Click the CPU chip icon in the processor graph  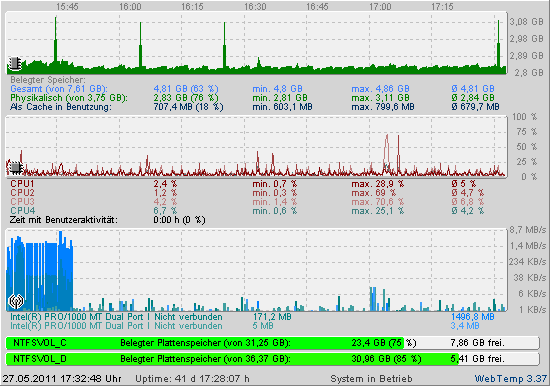click(x=15, y=167)
